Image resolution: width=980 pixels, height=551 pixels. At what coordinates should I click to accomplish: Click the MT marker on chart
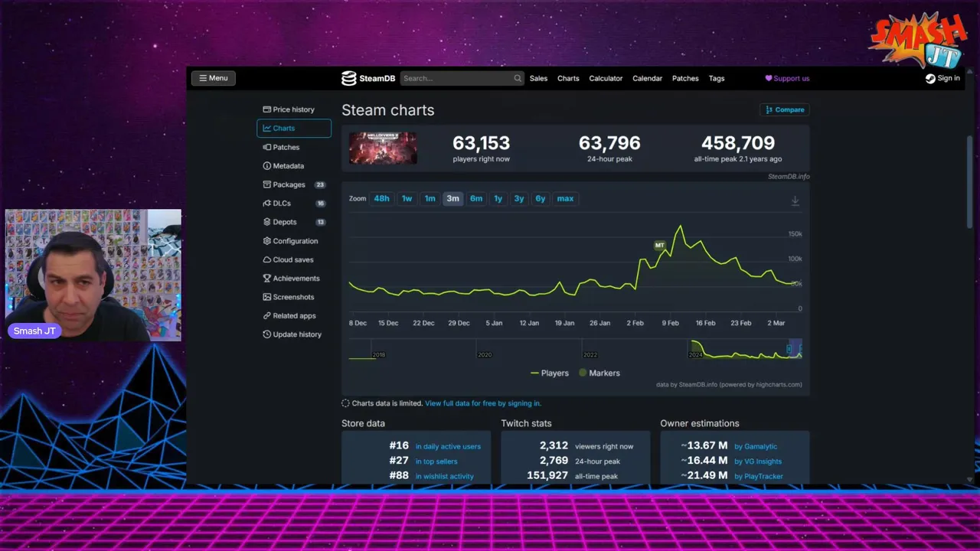(659, 246)
